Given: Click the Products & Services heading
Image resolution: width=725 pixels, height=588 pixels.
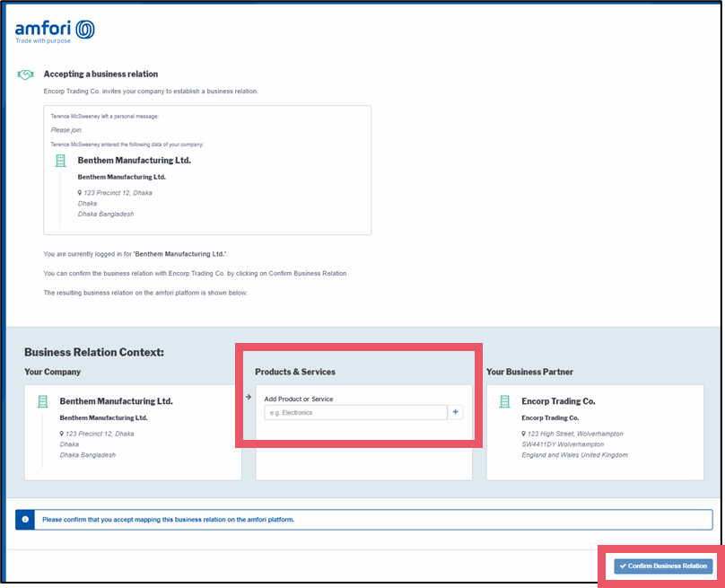Looking at the screenshot, I should click(x=294, y=372).
